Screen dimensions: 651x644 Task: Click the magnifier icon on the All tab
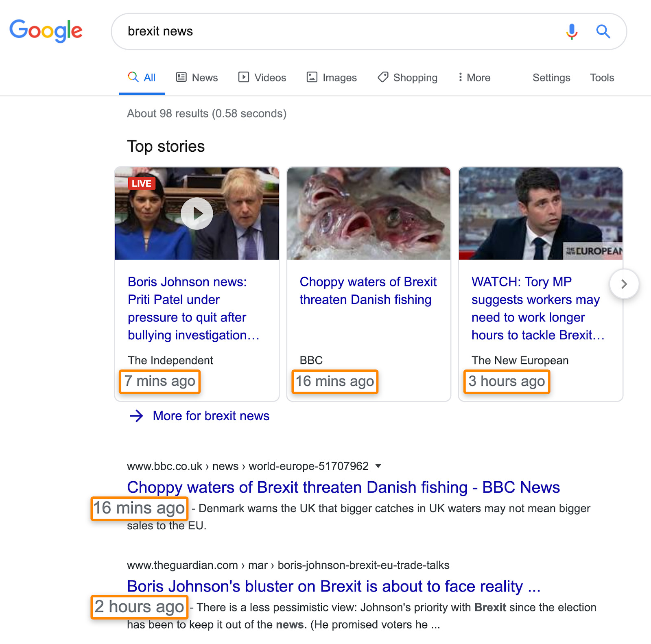[133, 77]
